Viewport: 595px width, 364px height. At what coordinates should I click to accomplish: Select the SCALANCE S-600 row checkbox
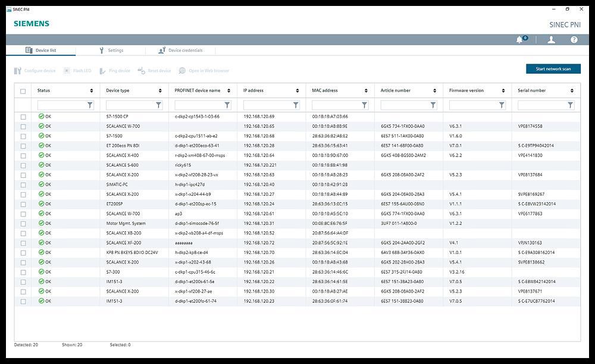(23, 165)
